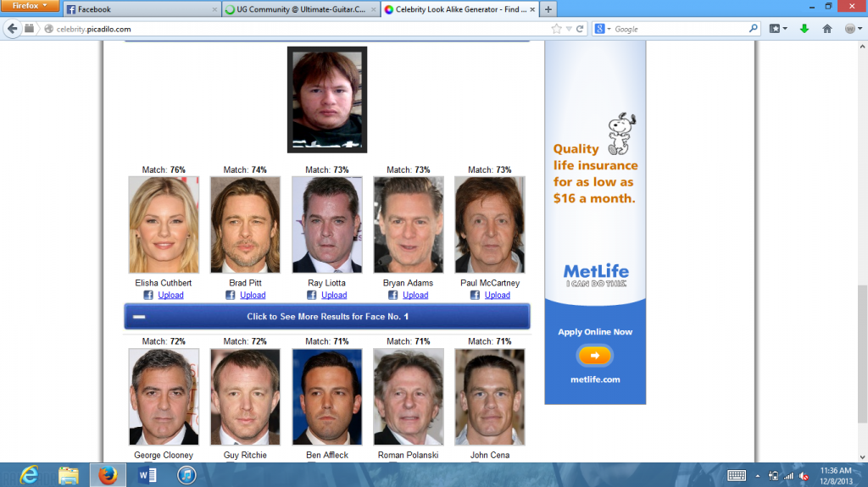Launch Internet Explorer from the taskbar

(x=29, y=475)
